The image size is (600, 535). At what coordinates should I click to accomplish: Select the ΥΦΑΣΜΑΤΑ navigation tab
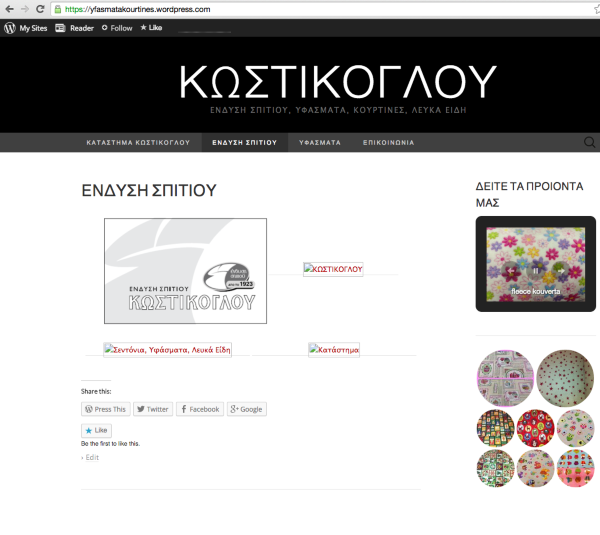coord(320,142)
